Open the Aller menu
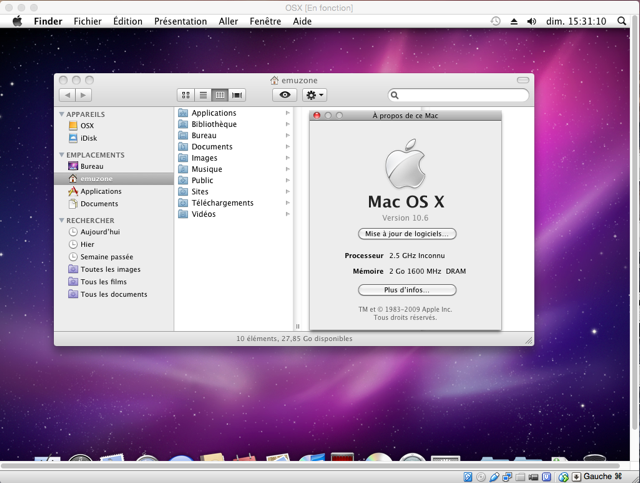The width and height of the screenshot is (640, 483). click(228, 21)
